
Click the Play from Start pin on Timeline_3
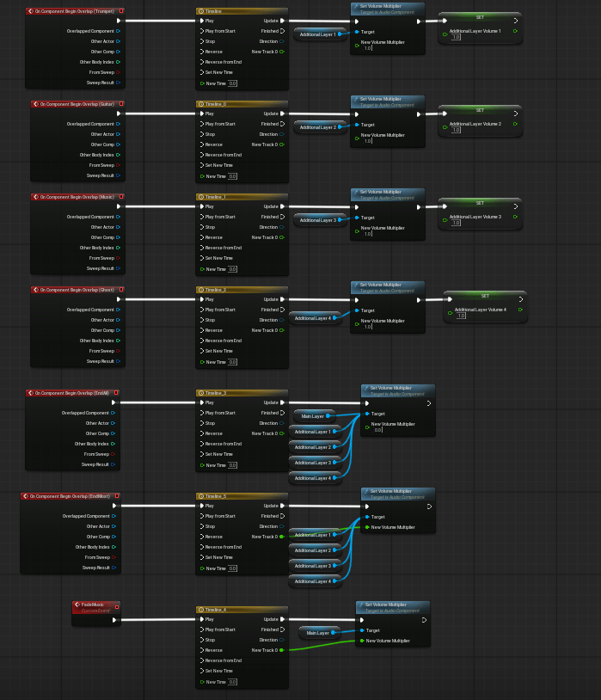coord(202,413)
